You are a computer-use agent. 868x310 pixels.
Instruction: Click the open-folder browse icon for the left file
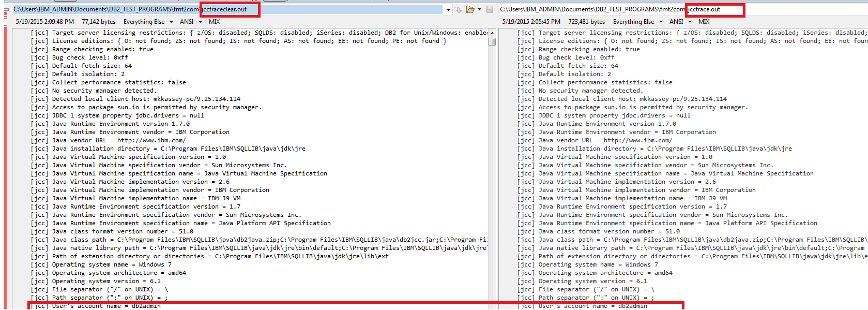click(x=470, y=9)
